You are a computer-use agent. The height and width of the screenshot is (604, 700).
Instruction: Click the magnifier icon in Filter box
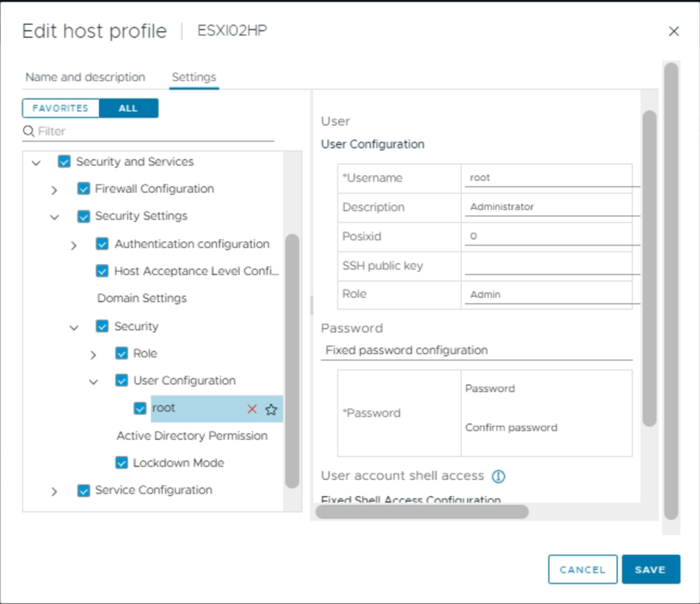pos(29,131)
